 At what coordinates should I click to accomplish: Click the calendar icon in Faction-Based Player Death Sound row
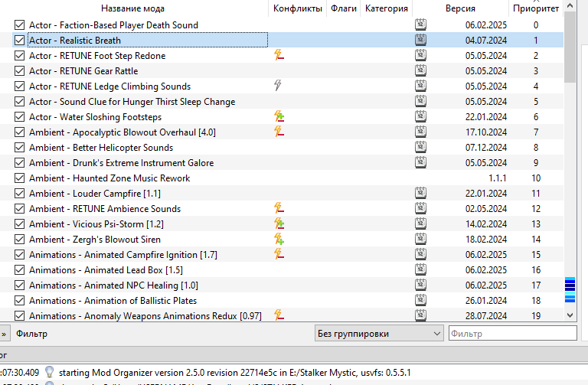pos(420,24)
